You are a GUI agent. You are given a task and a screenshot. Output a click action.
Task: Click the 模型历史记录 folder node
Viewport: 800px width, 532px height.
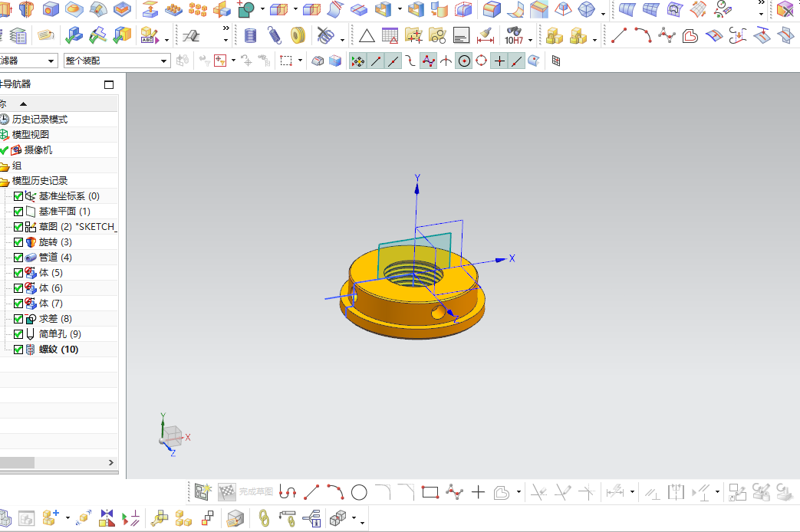coord(40,181)
